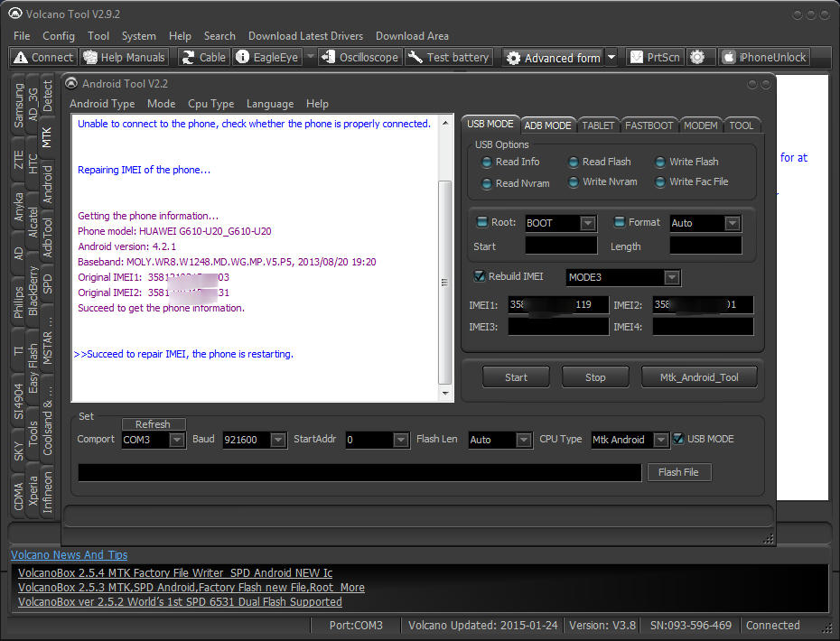Open VolcanoBox 2.5.4 MTK Factory news link
The image size is (840, 641).
(175, 573)
